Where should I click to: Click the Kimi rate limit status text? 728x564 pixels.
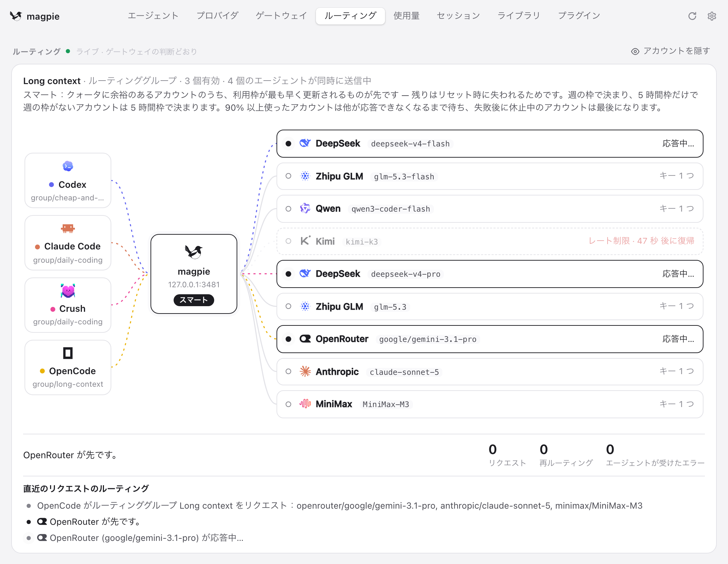click(641, 241)
